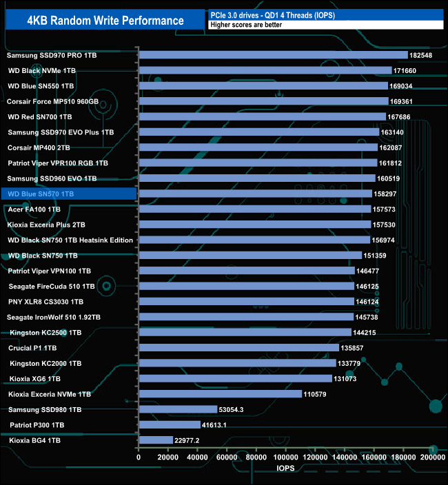Select the 'Patriot P300 1TB' label
This screenshot has width=448, height=485.
point(37,425)
